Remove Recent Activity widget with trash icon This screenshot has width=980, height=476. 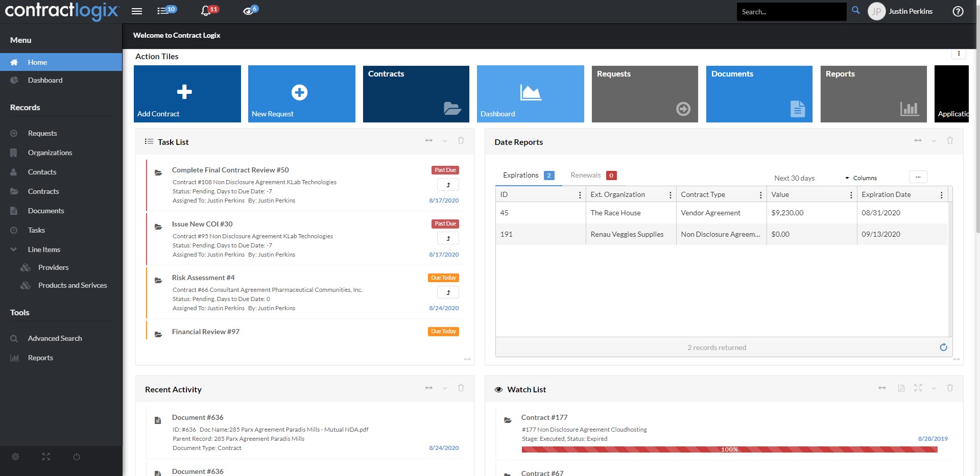coord(461,388)
